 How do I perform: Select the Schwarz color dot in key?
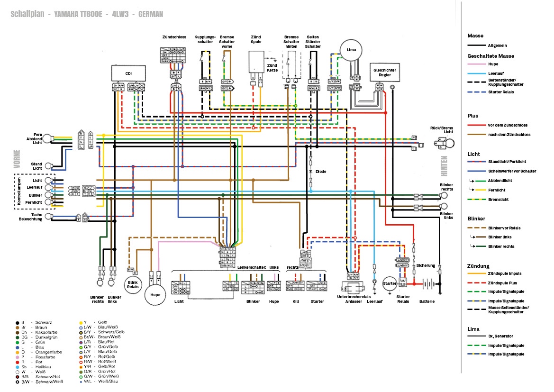[x=18, y=323]
